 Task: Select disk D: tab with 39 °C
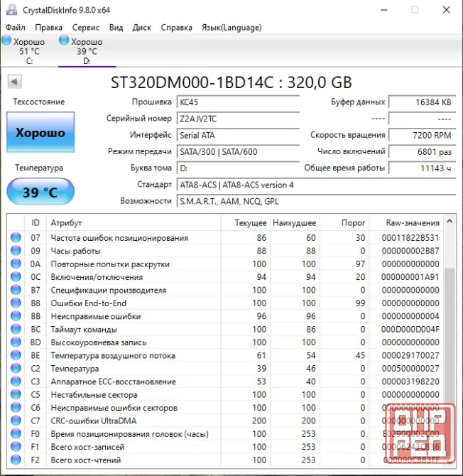coord(87,50)
